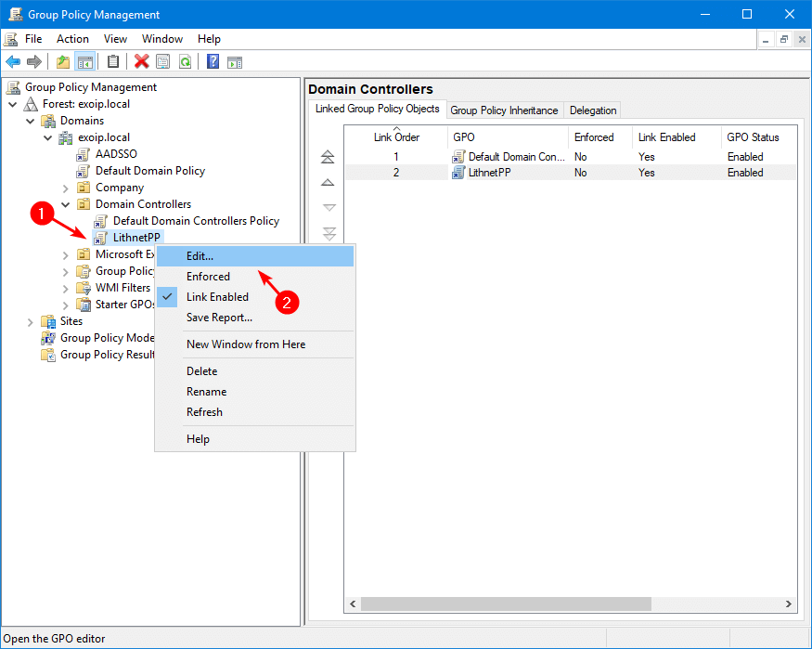
Task: Click the blue Help question mark icon
Action: [213, 62]
